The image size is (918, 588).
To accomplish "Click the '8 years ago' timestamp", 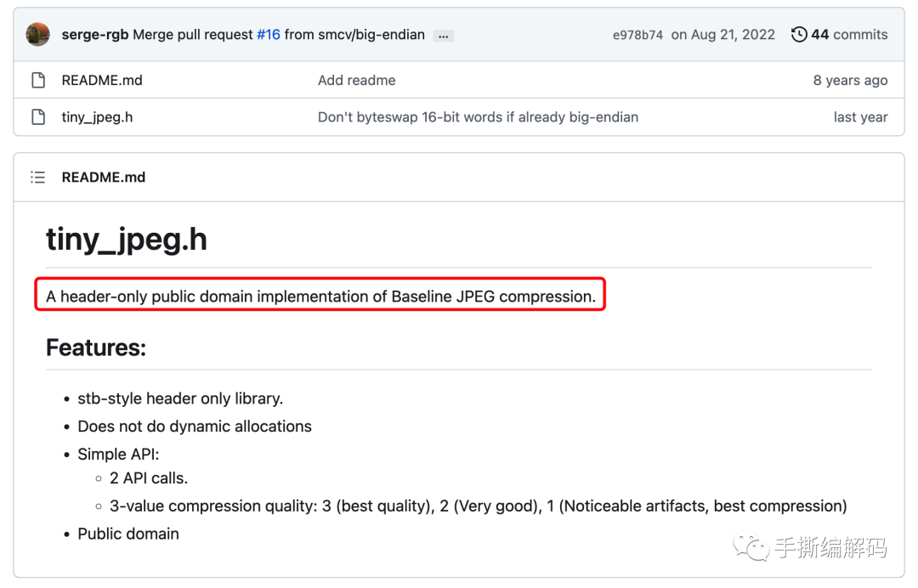I will tap(850, 81).
